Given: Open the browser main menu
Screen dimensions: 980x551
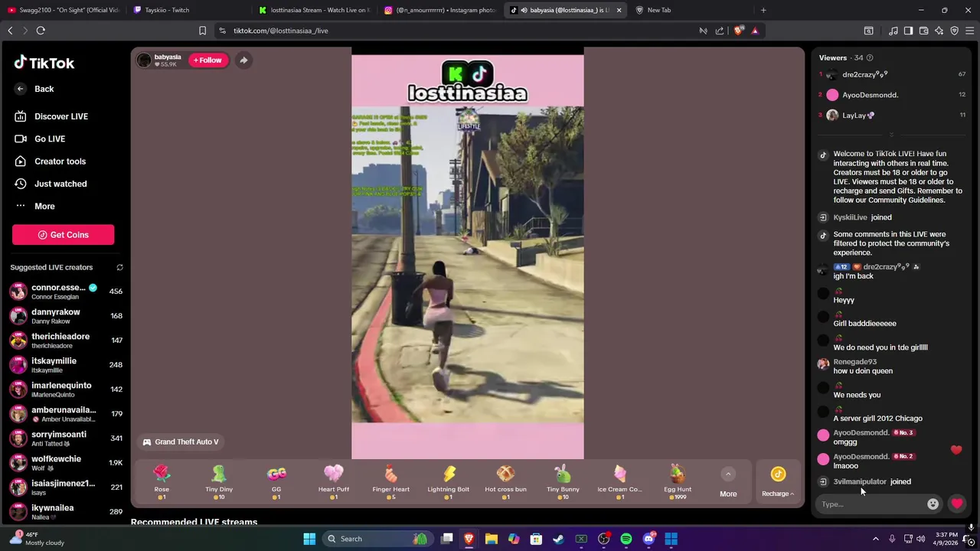Looking at the screenshot, I should click(x=970, y=31).
